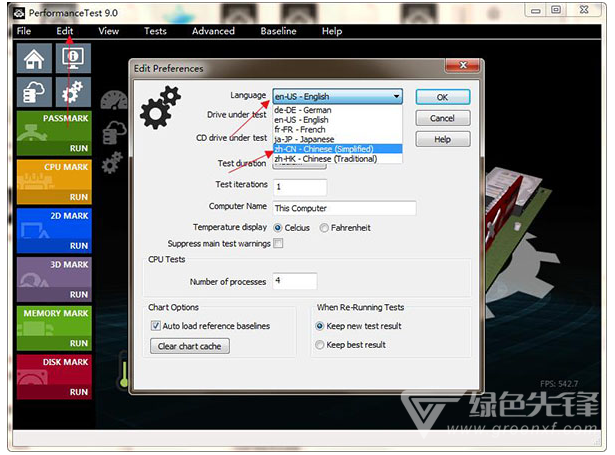615x455 pixels.
Task: Select fr-FR French from language list
Action: pos(338,129)
